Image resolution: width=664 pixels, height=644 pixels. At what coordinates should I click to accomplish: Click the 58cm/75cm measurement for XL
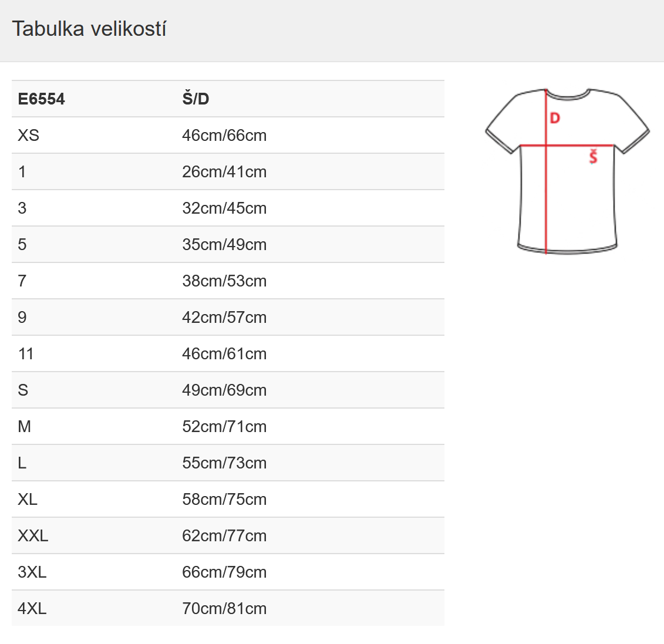coord(224,500)
